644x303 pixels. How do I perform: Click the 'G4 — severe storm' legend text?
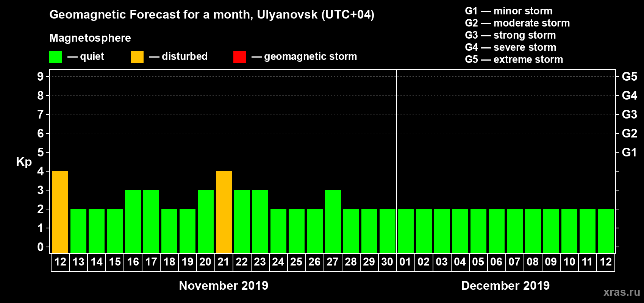511,47
